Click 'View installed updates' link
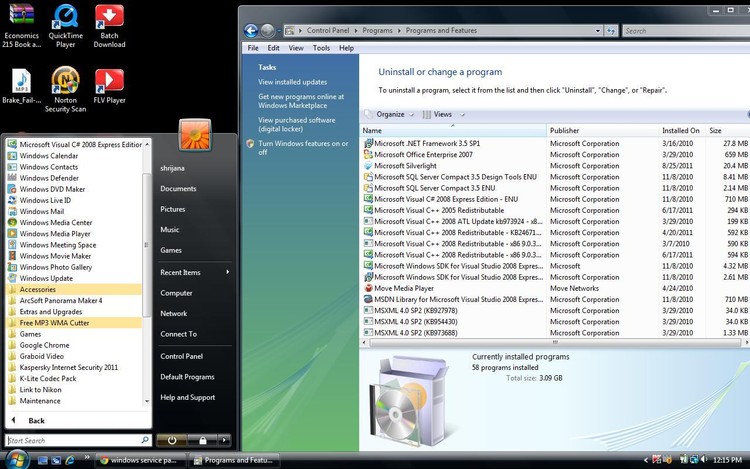The width and height of the screenshot is (750, 469). tap(292, 82)
